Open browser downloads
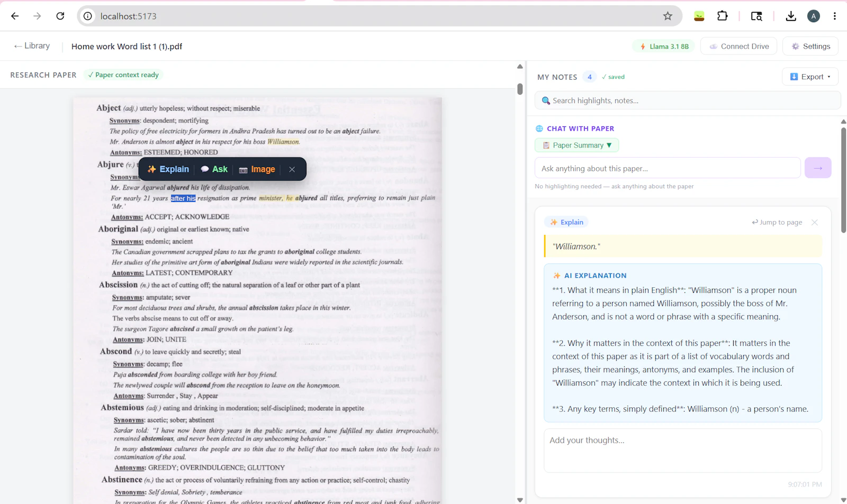The image size is (847, 504). point(791,16)
